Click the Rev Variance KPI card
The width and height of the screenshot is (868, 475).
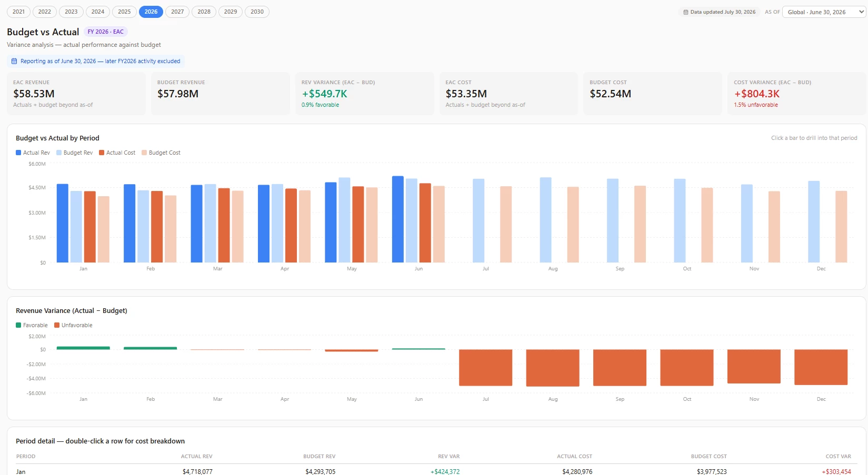click(364, 94)
